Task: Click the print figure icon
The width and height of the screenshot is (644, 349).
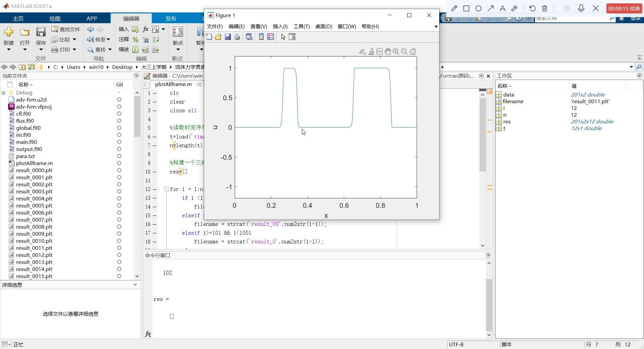Action: point(237,37)
